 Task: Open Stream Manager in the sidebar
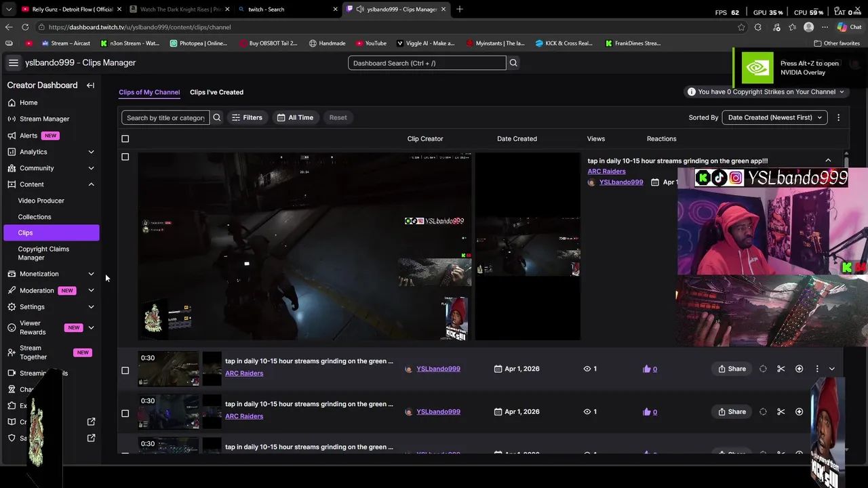[x=44, y=119]
